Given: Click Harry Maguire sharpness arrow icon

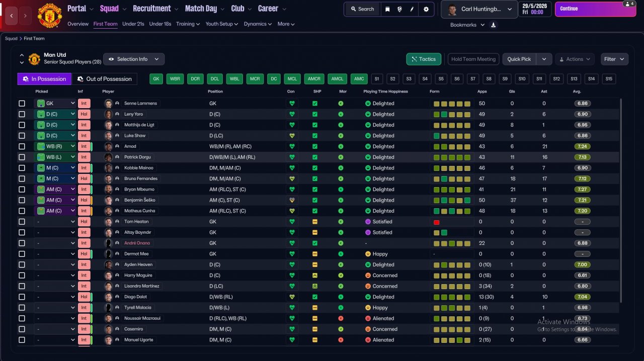Looking at the screenshot, I should 315,276.
